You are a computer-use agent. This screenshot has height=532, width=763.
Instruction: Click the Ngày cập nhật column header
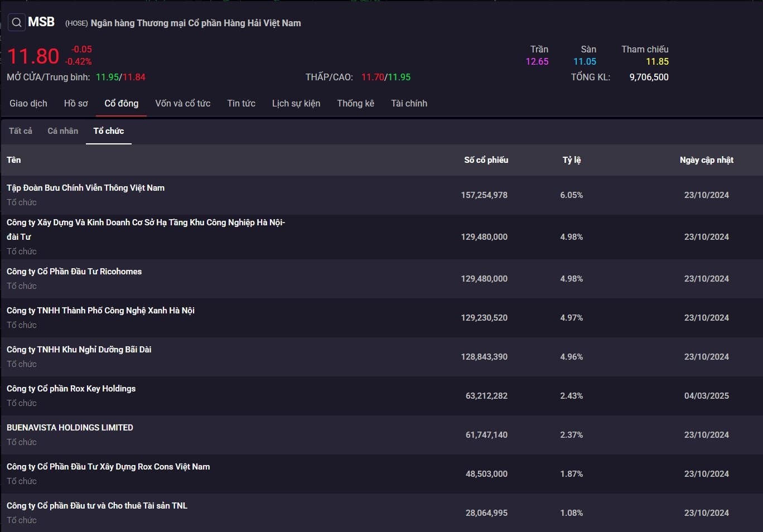point(707,160)
